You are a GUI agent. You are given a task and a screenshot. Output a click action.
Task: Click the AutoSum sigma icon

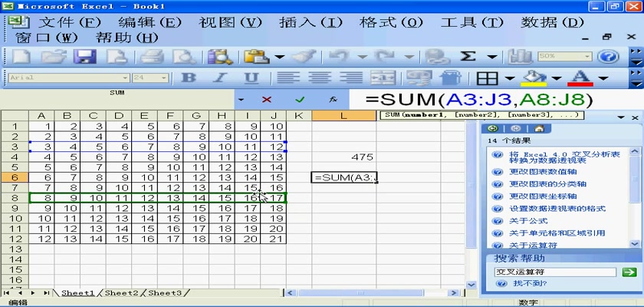click(468, 57)
